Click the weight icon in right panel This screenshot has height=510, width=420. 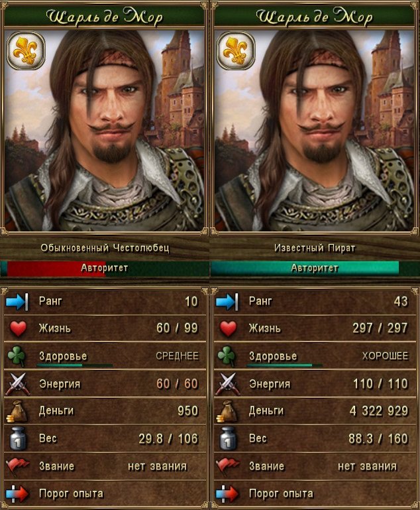pyautogui.click(x=227, y=439)
